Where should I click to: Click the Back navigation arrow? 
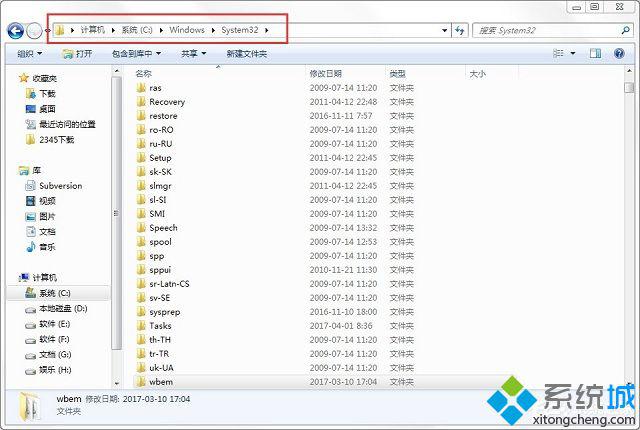(x=16, y=31)
